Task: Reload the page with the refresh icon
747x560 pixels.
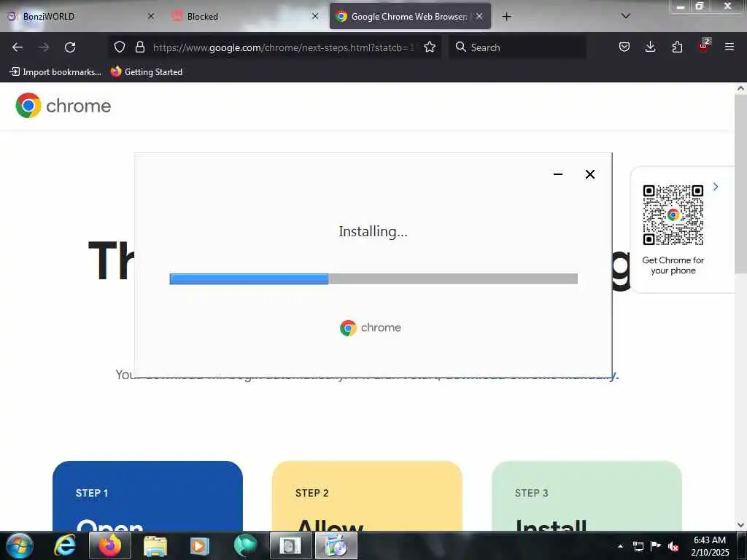Action: (x=70, y=47)
